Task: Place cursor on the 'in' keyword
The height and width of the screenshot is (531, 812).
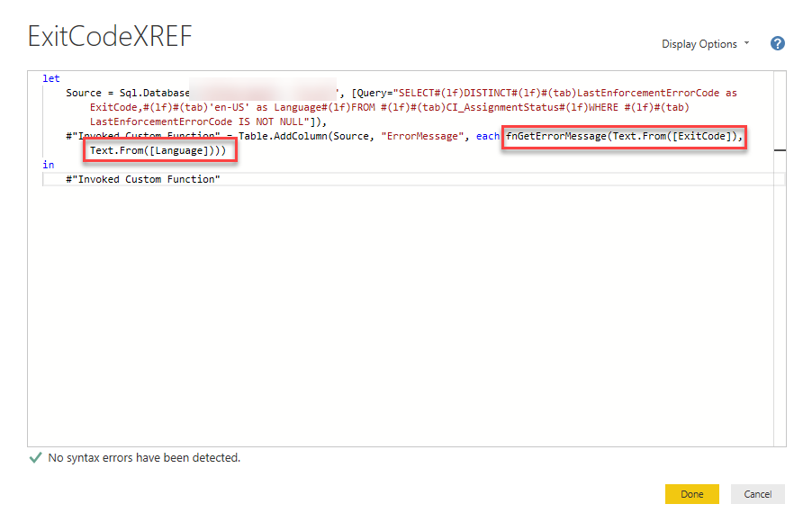Action: pyautogui.click(x=48, y=165)
